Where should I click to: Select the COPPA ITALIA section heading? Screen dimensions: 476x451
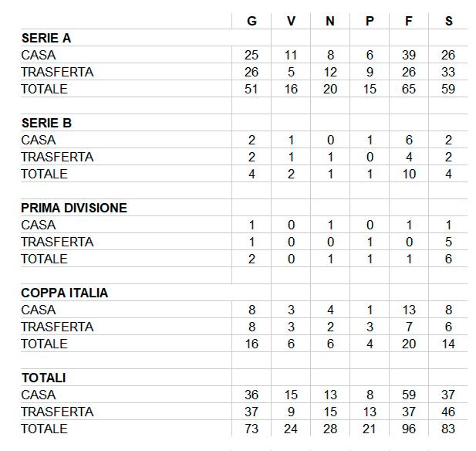65,293
